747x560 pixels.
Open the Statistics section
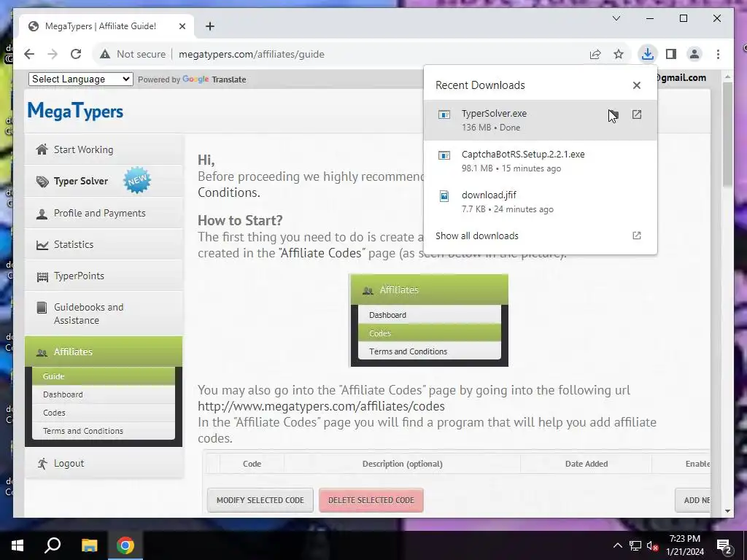tap(104, 244)
